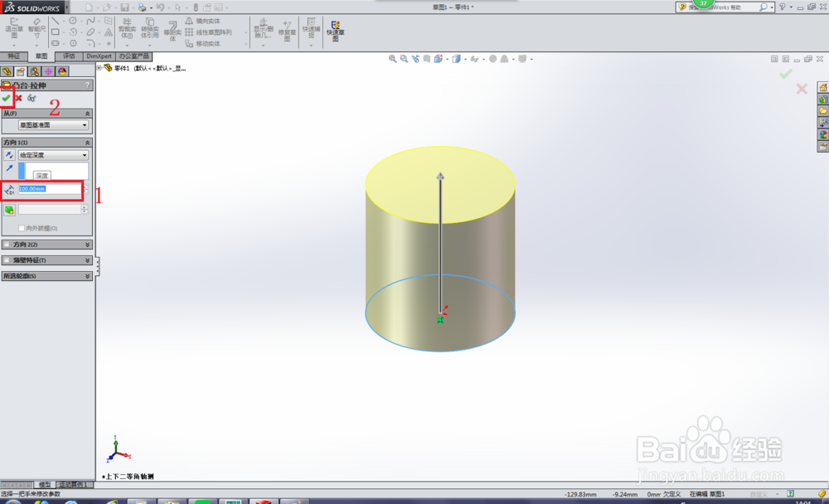Open the DimXpertManager crosshair tab icon
Screen dimensions: 829x504
tap(48, 71)
